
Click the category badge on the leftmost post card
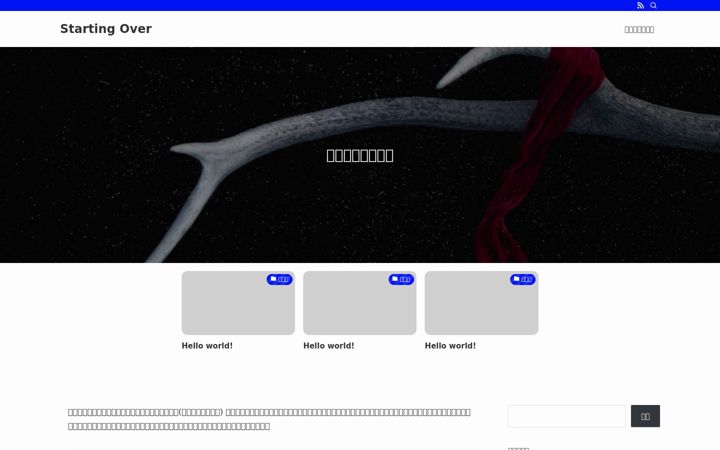click(279, 279)
